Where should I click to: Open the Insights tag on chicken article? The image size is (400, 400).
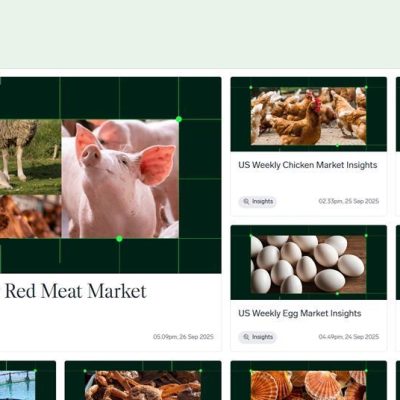click(x=257, y=202)
